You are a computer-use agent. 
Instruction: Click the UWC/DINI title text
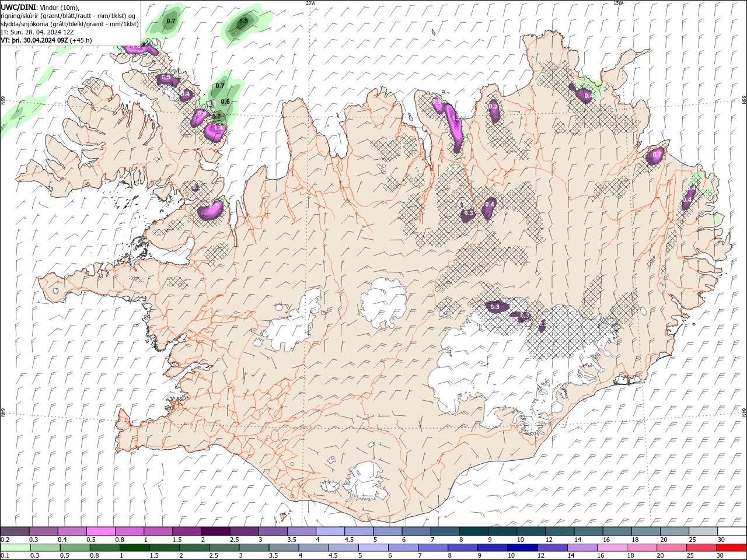tap(19, 6)
